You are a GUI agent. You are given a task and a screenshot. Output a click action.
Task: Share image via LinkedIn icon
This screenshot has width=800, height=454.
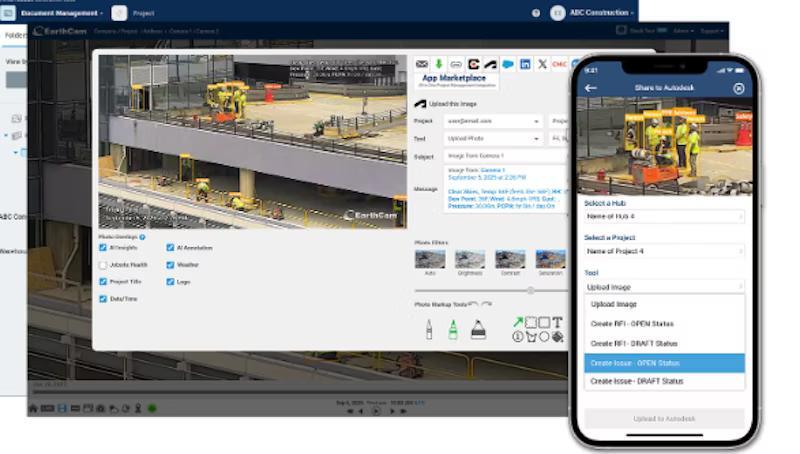click(525, 64)
